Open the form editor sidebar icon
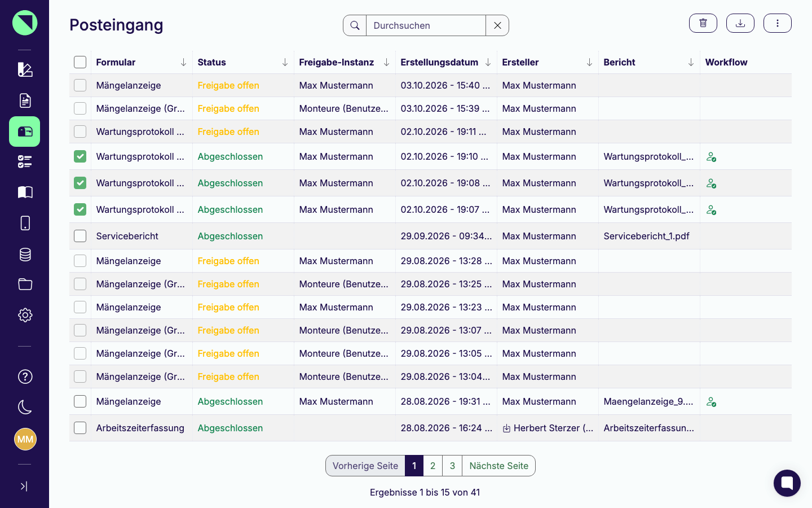This screenshot has height=508, width=812. 25,69
